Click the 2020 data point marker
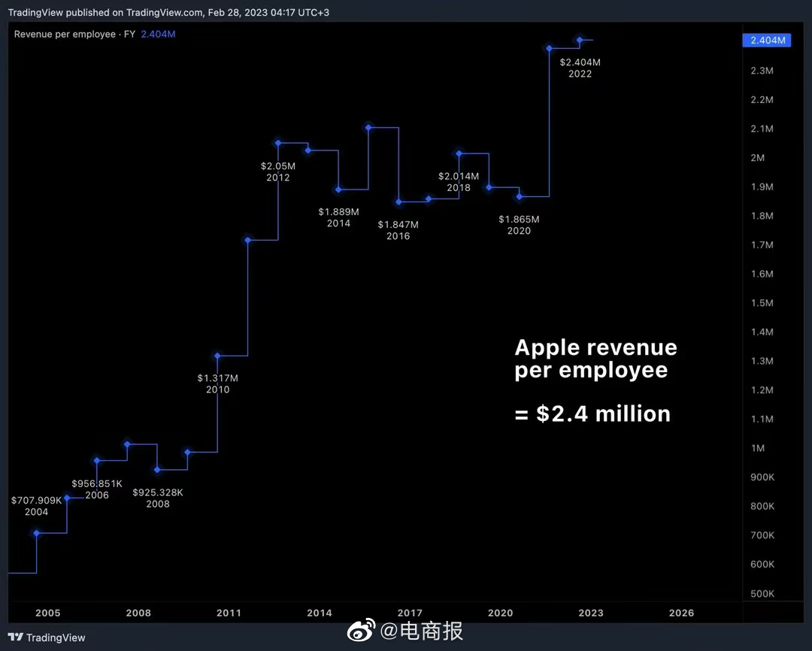The image size is (812, 651). click(x=520, y=196)
